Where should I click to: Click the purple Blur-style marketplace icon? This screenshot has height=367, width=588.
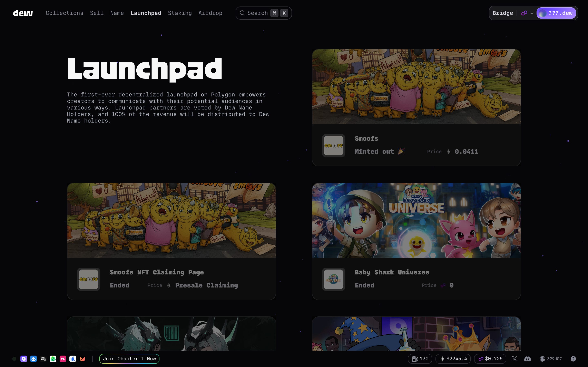(x=23, y=359)
